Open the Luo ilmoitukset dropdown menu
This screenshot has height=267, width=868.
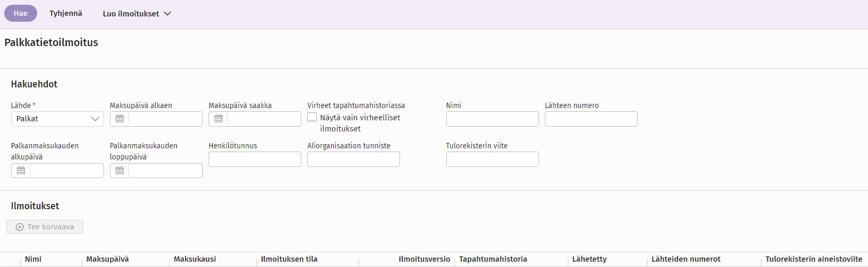137,14
